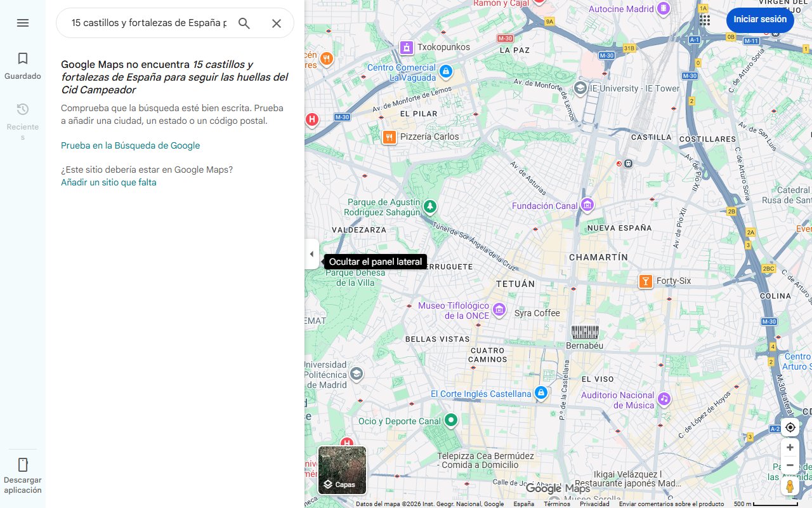Collapse the side panel with the arrow

click(311, 253)
